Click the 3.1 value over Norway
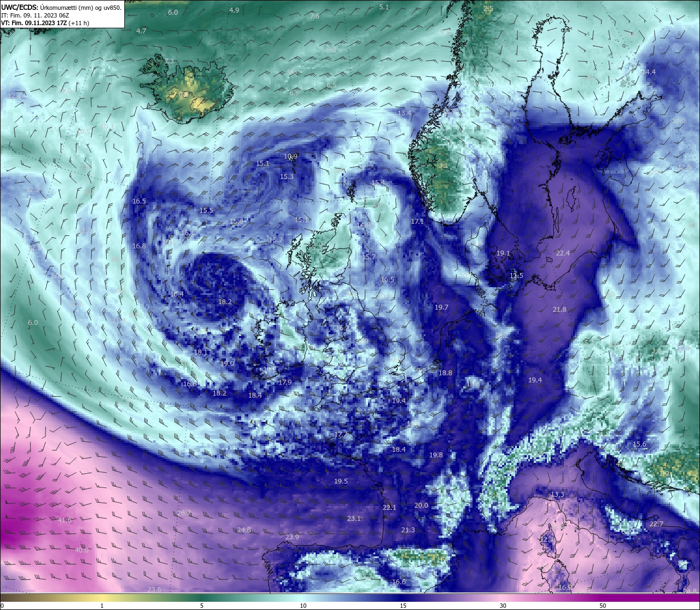The image size is (700, 610). pos(444,166)
